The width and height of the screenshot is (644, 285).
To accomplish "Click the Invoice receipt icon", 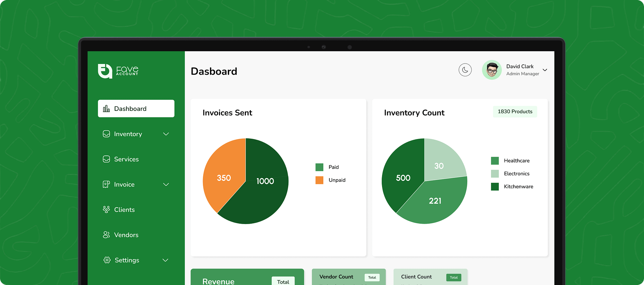I will pos(106,184).
